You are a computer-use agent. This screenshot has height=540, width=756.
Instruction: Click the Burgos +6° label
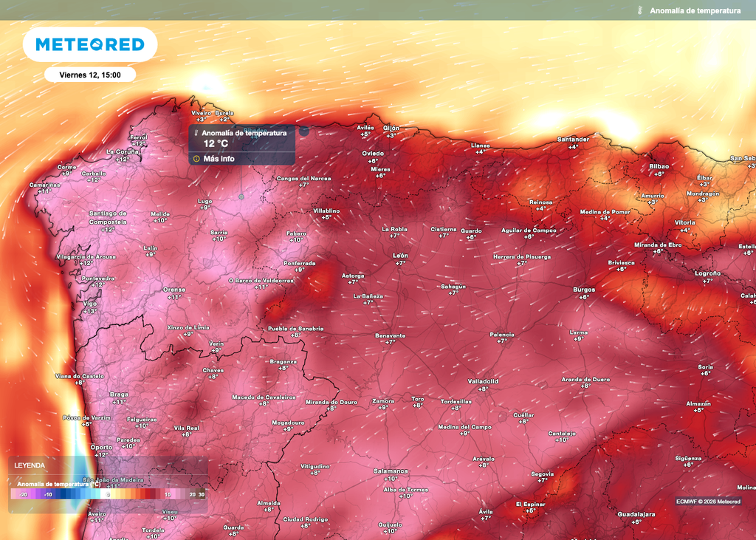pyautogui.click(x=585, y=293)
